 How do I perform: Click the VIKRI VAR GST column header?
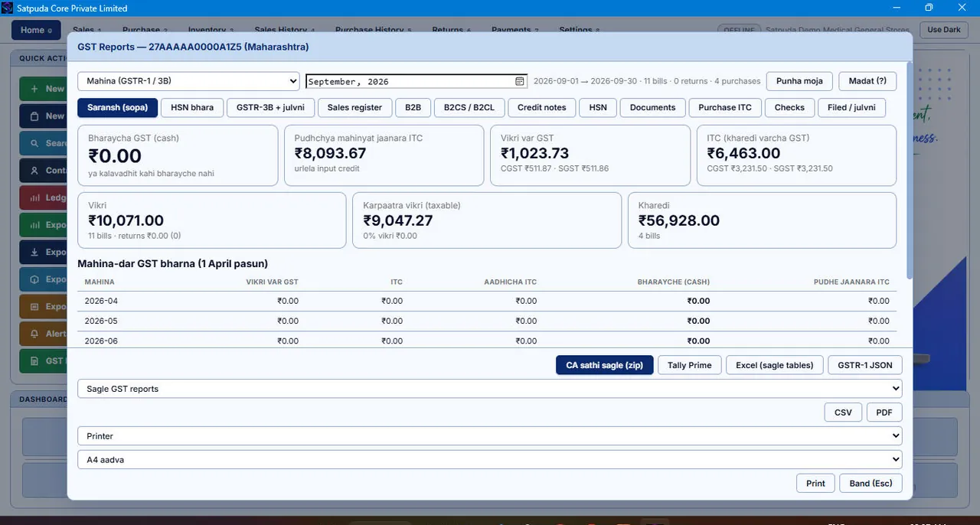(272, 282)
